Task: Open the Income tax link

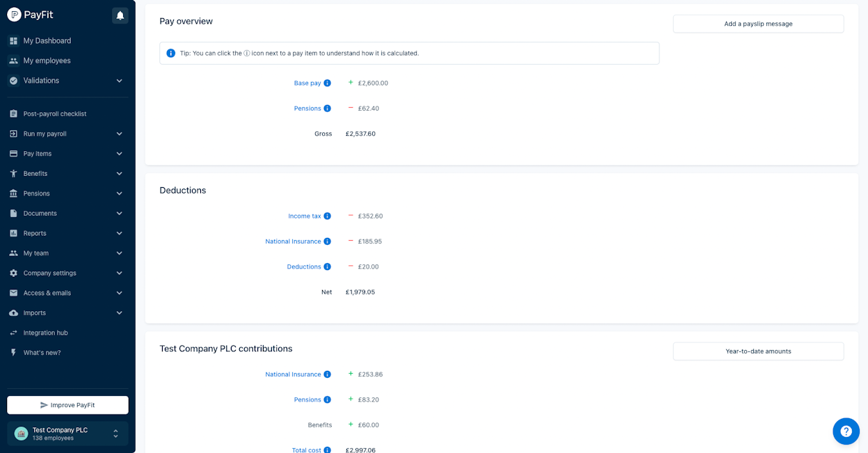Action: pyautogui.click(x=305, y=216)
